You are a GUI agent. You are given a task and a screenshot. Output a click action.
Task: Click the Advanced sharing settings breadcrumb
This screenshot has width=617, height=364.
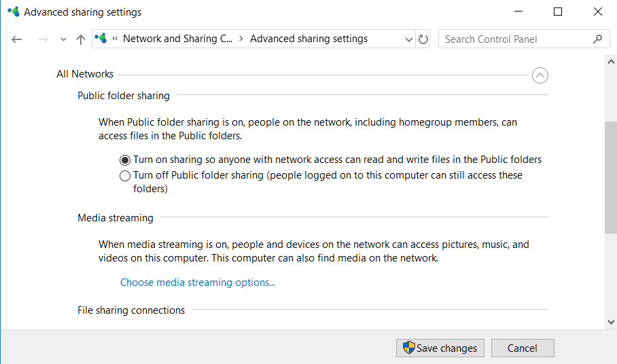[x=309, y=39]
